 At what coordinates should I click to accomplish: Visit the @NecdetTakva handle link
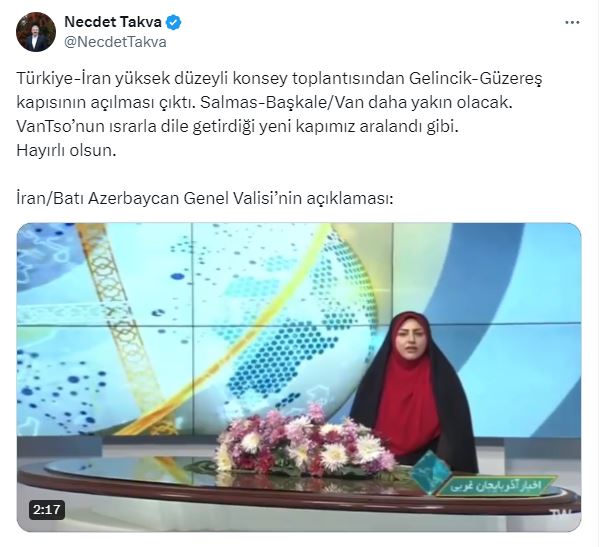point(115,42)
